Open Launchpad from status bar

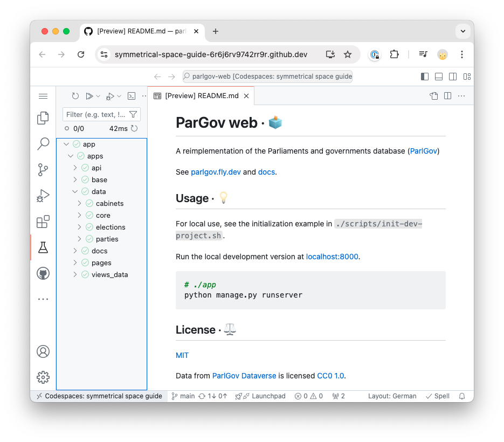(x=260, y=396)
